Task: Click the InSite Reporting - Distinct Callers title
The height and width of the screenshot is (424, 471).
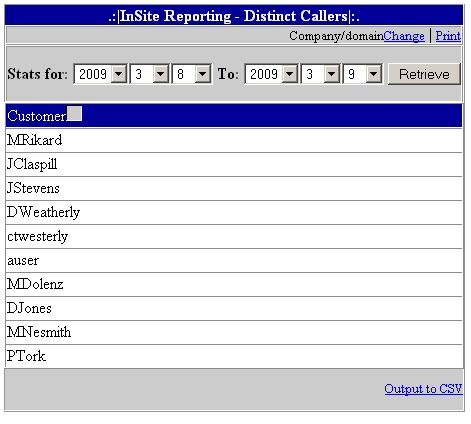Action: pos(234,16)
